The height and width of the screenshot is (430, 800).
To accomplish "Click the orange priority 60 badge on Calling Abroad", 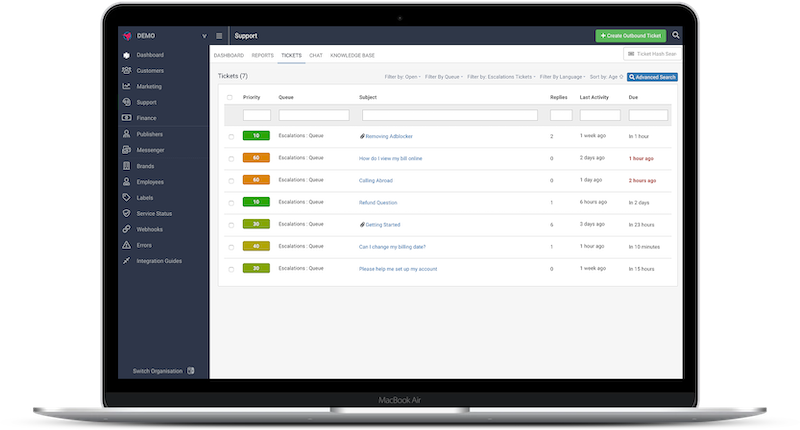I will tap(256, 180).
